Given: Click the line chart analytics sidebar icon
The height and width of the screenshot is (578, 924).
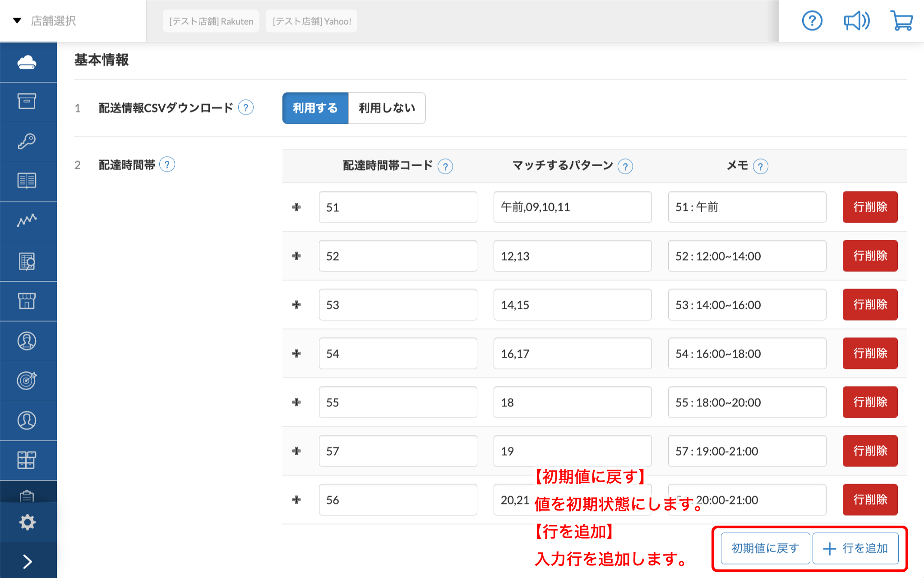Looking at the screenshot, I should 27,221.
